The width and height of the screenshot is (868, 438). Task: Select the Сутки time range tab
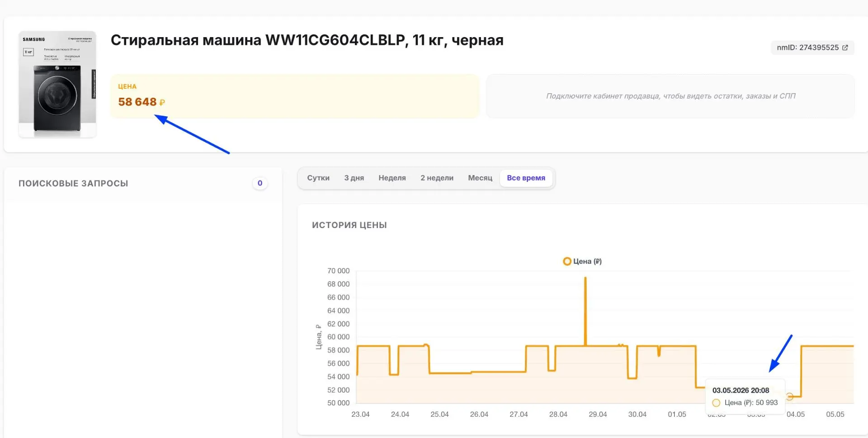[318, 178]
